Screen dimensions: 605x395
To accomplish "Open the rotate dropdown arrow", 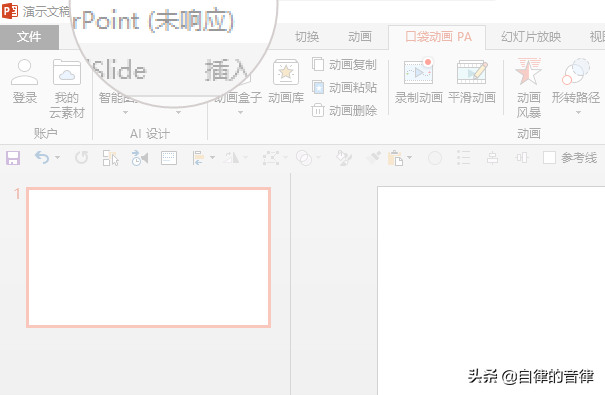I will click(245, 158).
